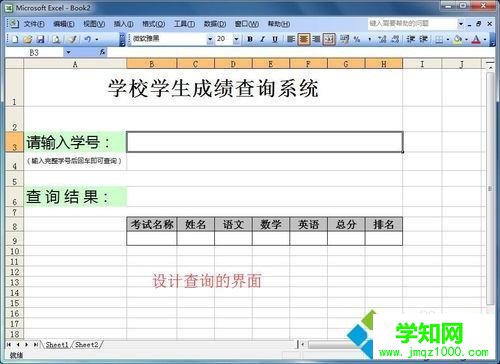Screen dimensions: 500x364
Task: Set Align Right for the cell
Action: click(x=316, y=39)
